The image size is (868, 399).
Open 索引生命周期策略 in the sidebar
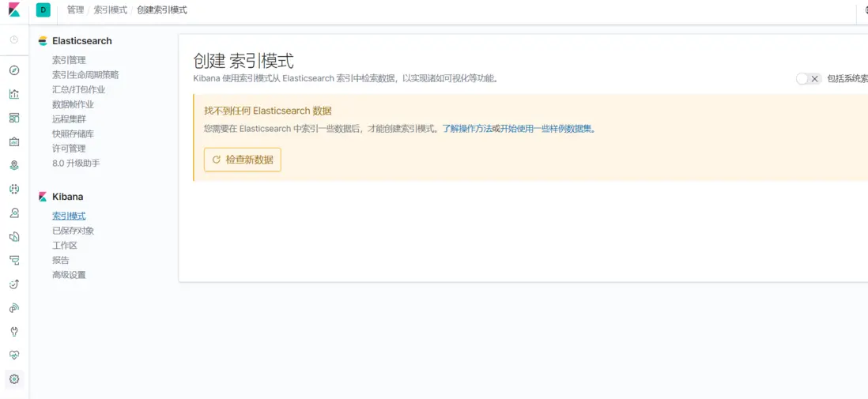coord(85,75)
